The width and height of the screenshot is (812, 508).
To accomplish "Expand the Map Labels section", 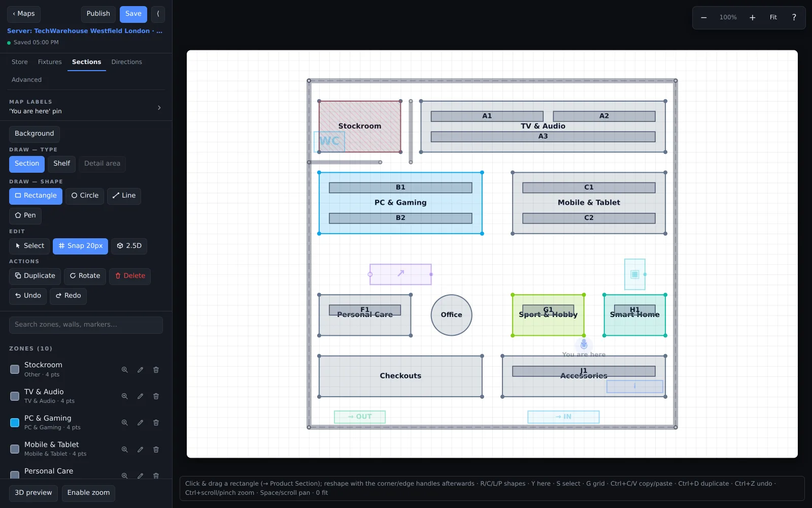I will coord(86,107).
